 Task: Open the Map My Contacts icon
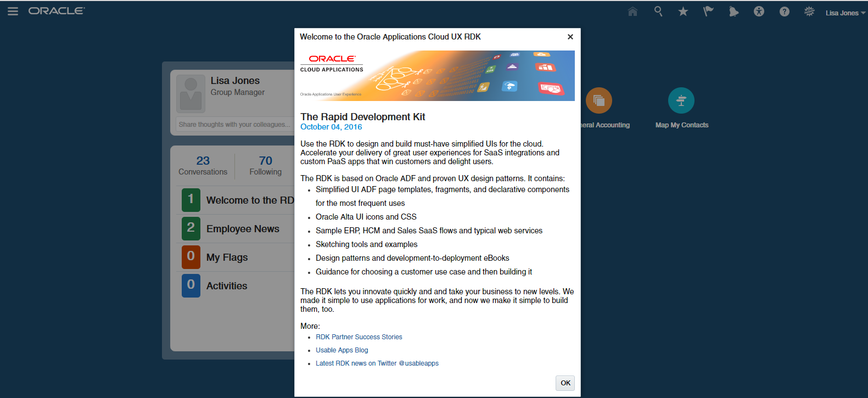point(681,101)
